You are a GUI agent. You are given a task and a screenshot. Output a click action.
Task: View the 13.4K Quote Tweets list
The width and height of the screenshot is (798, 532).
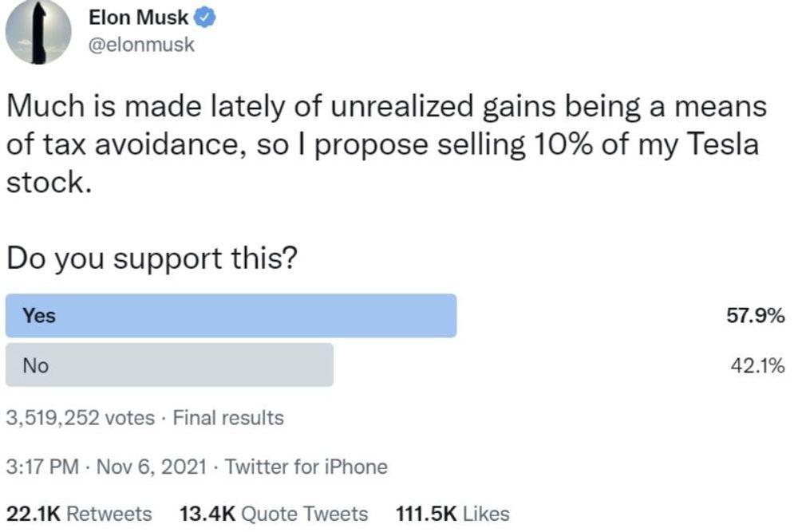coord(274,514)
